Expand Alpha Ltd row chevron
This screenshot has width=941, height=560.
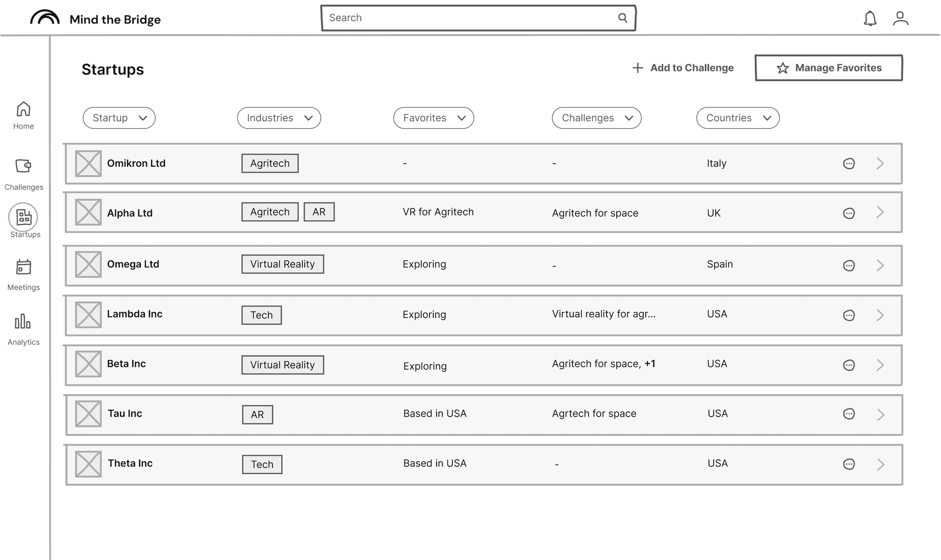[880, 212]
